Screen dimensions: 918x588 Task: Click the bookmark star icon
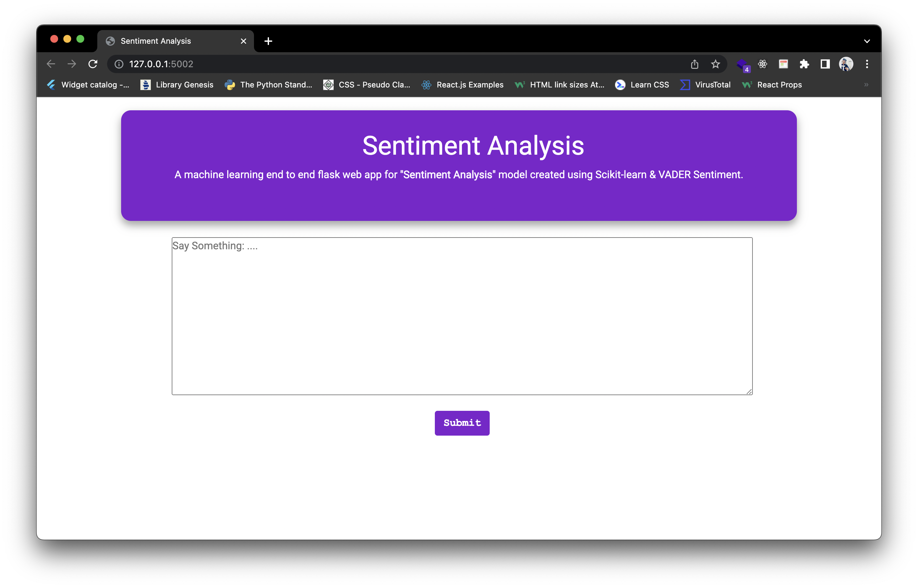[x=716, y=64]
